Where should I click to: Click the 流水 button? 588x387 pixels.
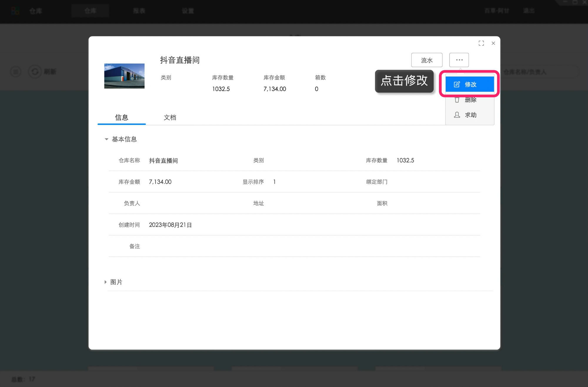(x=427, y=60)
